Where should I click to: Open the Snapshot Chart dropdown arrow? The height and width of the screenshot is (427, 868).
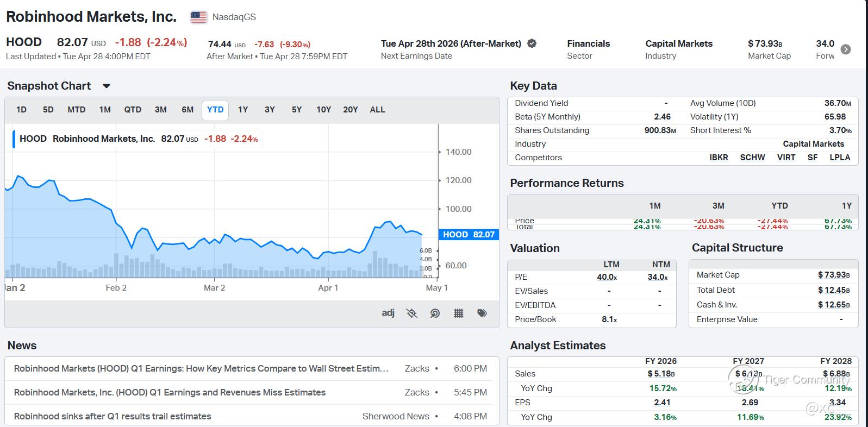point(107,86)
